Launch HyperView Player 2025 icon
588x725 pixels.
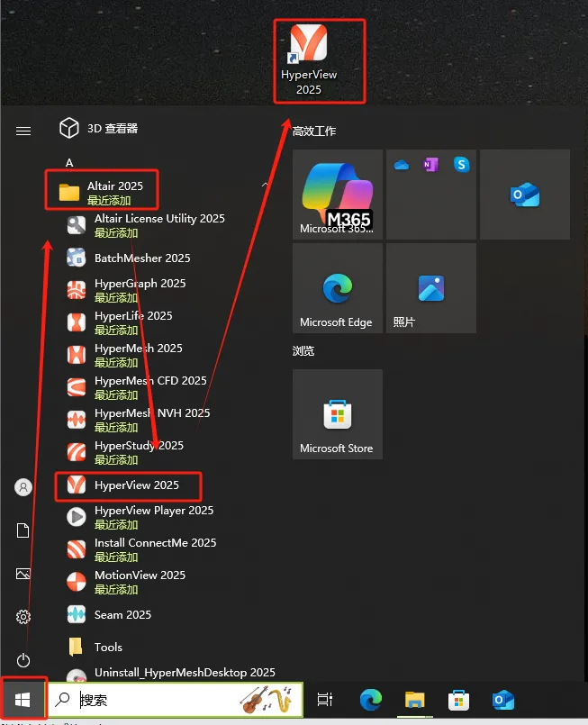tap(77, 517)
